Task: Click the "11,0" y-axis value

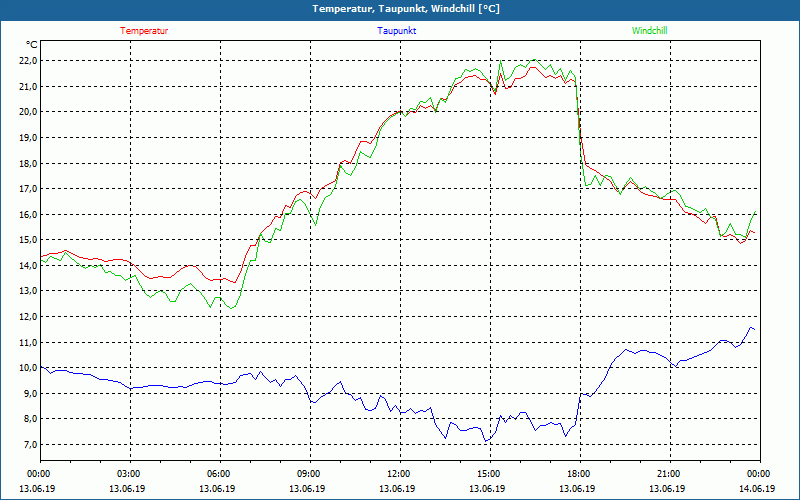Action: (x=29, y=342)
